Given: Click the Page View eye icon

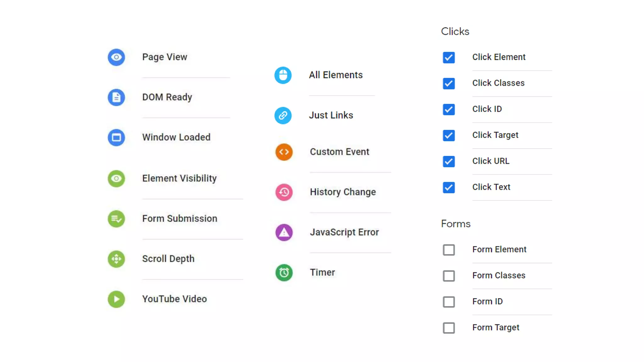Looking at the screenshot, I should click(116, 57).
